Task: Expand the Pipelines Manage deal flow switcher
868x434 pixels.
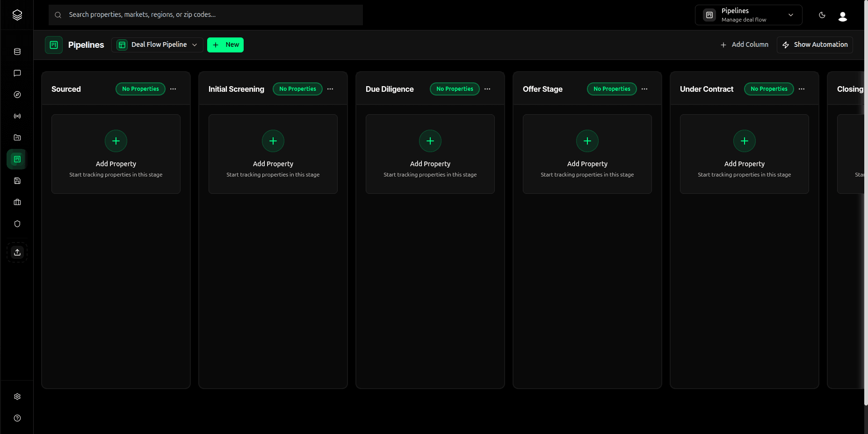Action: (x=748, y=15)
